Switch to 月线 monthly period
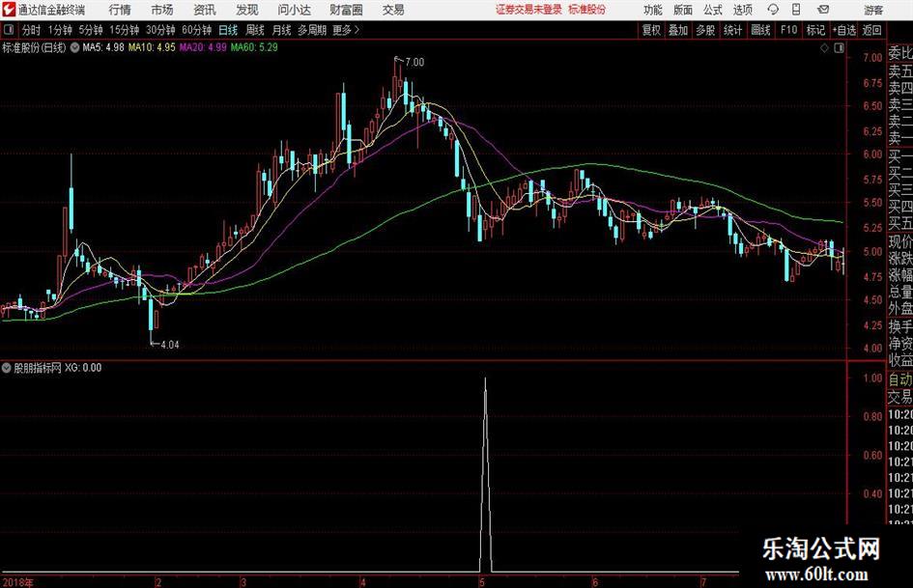913x588 pixels. point(282,30)
